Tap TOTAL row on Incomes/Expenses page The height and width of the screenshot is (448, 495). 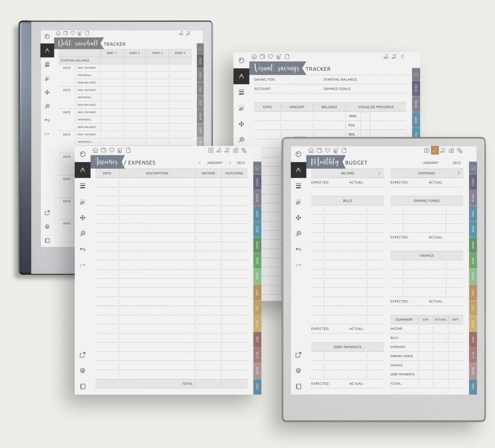(171, 383)
